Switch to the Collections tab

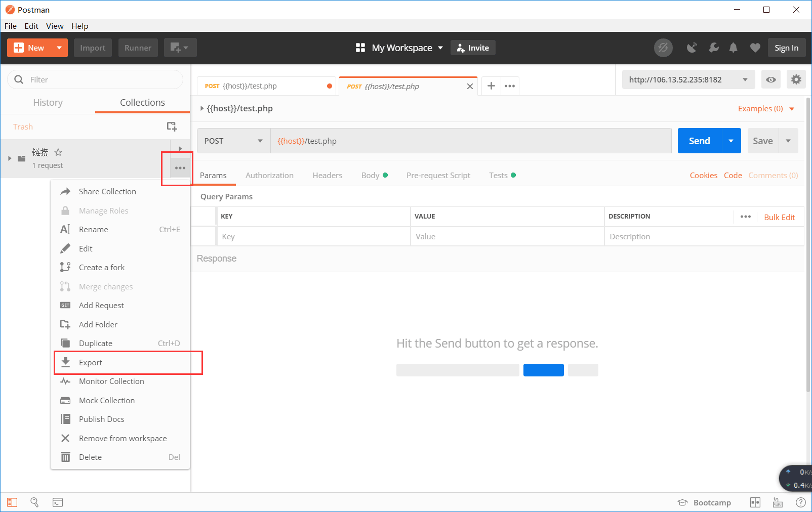point(142,102)
